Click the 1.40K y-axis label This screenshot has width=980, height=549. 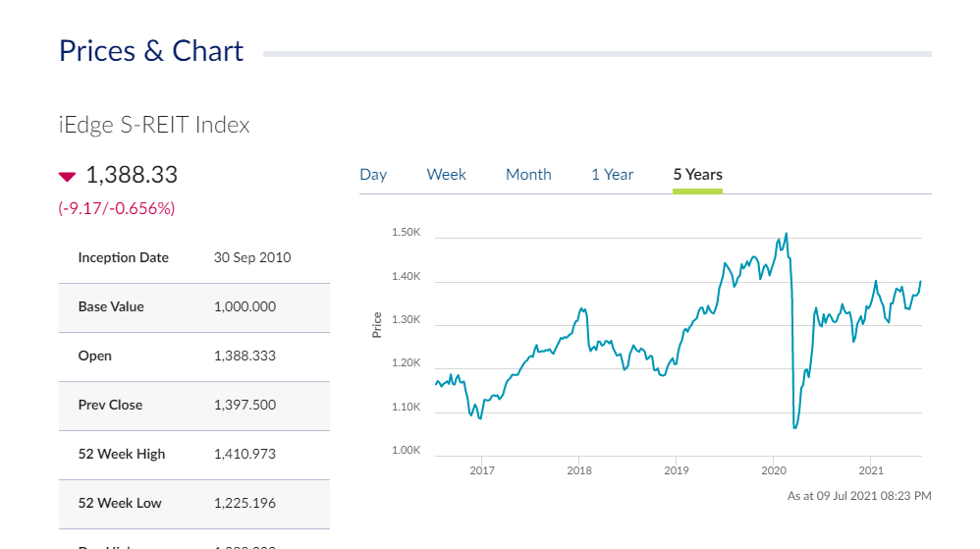[407, 276]
